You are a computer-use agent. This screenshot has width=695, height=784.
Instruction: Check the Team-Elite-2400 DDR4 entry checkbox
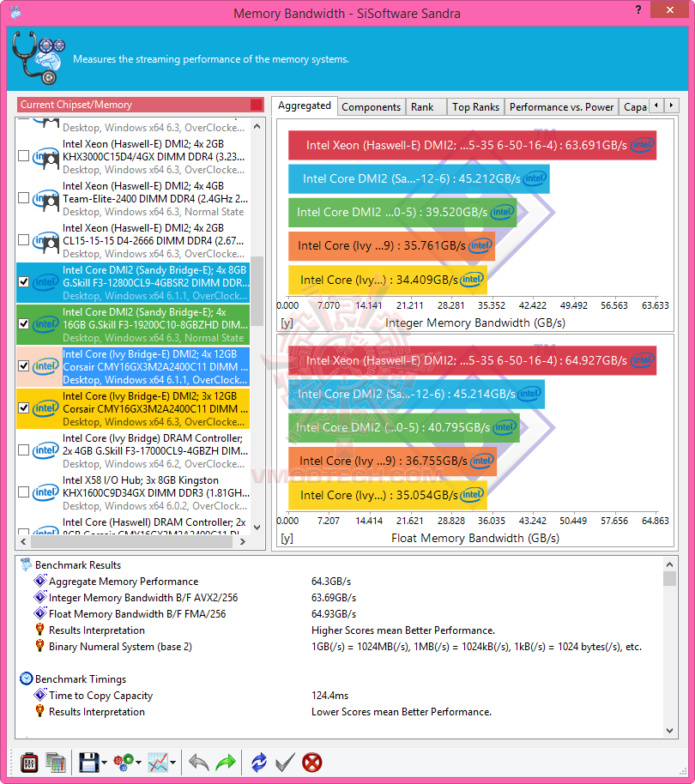click(23, 198)
